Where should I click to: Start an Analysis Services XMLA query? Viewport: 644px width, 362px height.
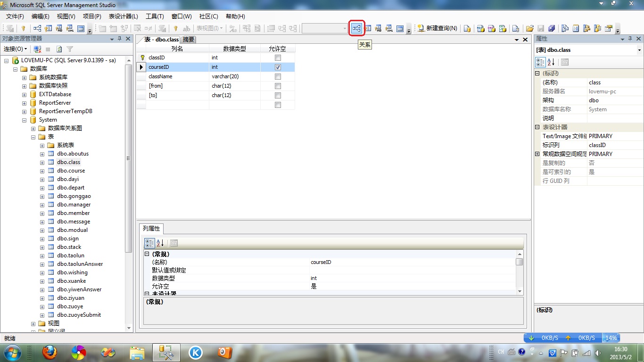503,28
